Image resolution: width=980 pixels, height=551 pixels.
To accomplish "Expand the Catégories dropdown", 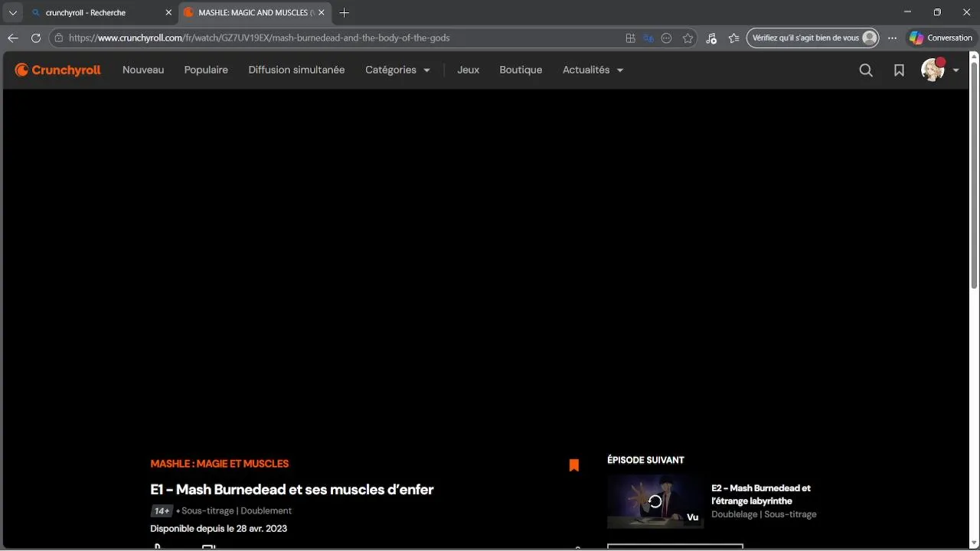I will click(x=397, y=70).
